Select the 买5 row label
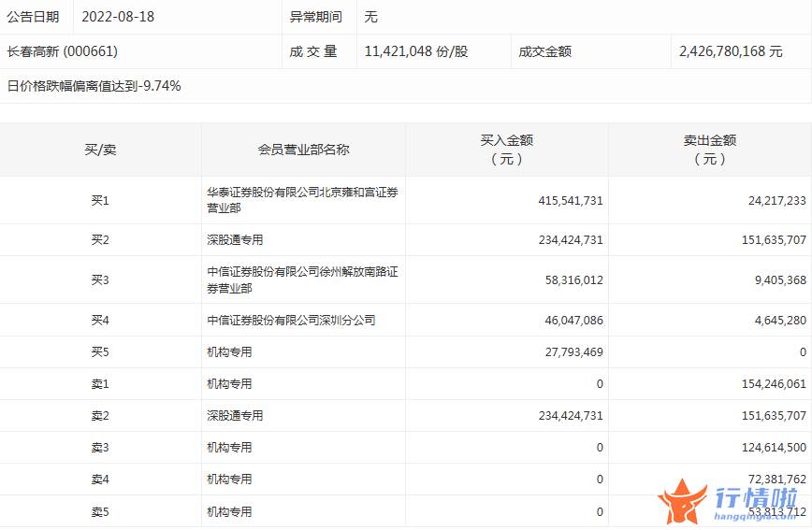The height and width of the screenshot is (530, 812). click(100, 352)
